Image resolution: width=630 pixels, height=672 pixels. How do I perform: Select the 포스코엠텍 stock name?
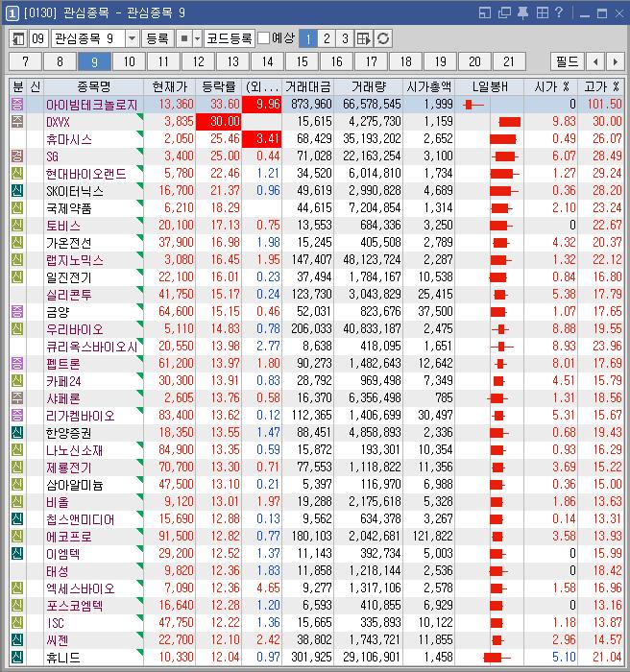(x=75, y=606)
